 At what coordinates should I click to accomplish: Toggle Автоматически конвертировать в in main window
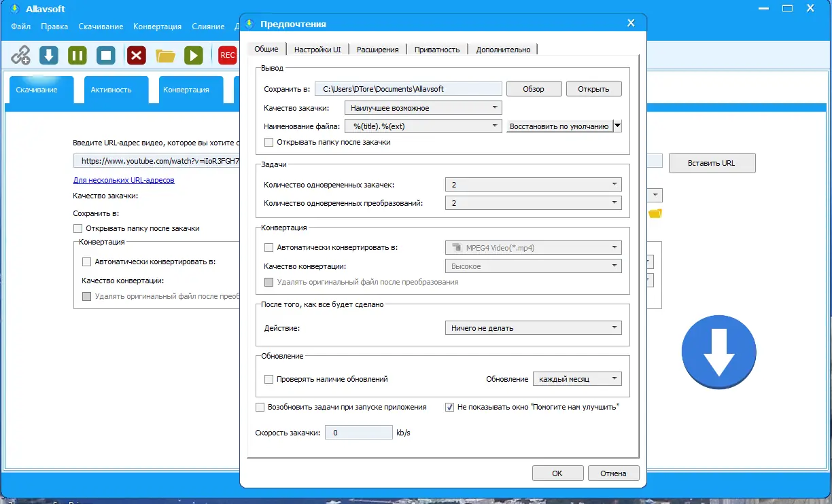click(x=86, y=262)
